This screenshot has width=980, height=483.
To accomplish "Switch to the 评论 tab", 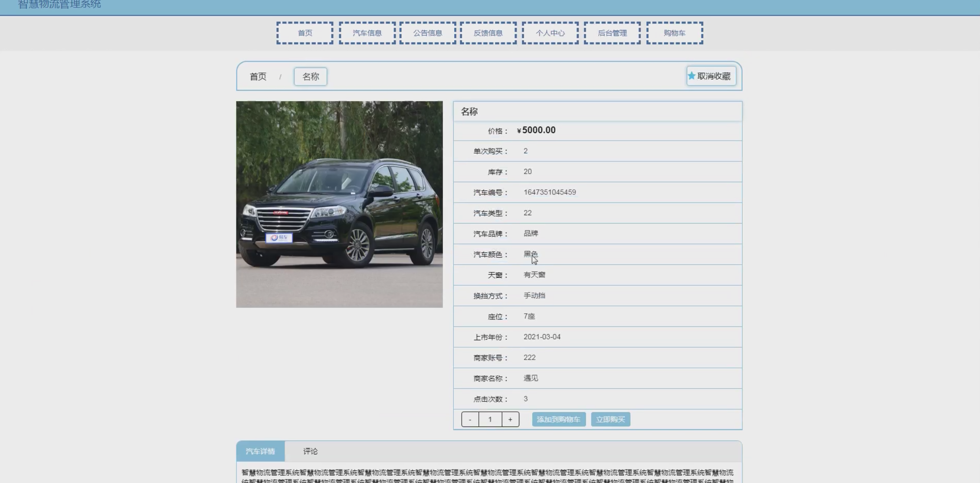I will pyautogui.click(x=310, y=451).
